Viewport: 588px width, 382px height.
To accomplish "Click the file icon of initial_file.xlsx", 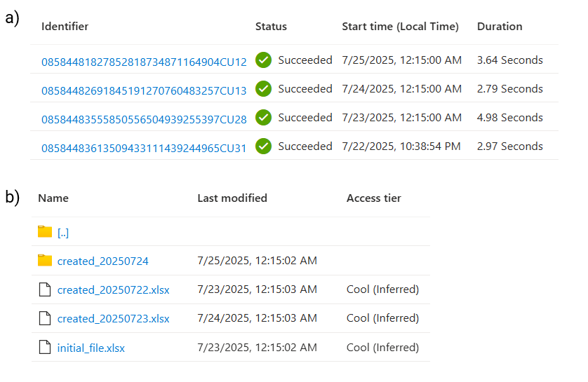I will 45,347.
